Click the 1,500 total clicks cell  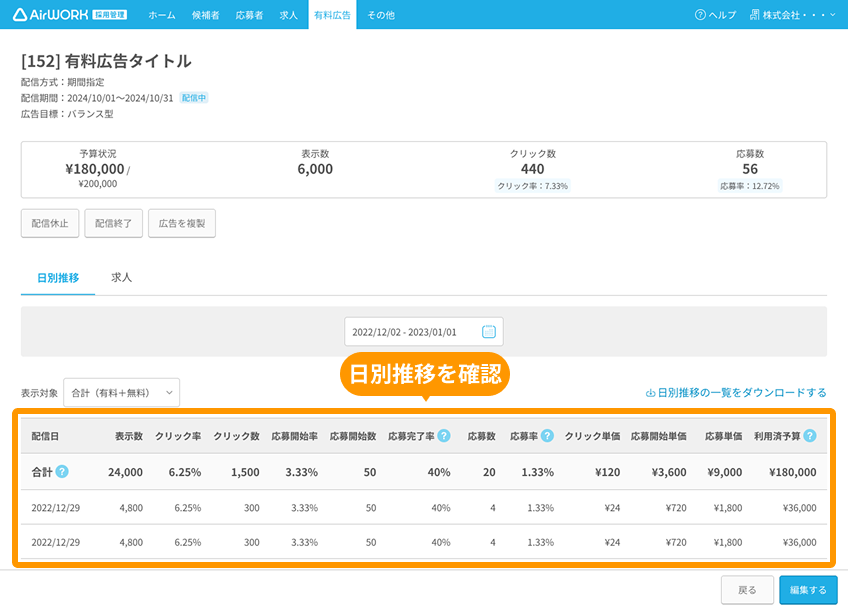pos(246,472)
